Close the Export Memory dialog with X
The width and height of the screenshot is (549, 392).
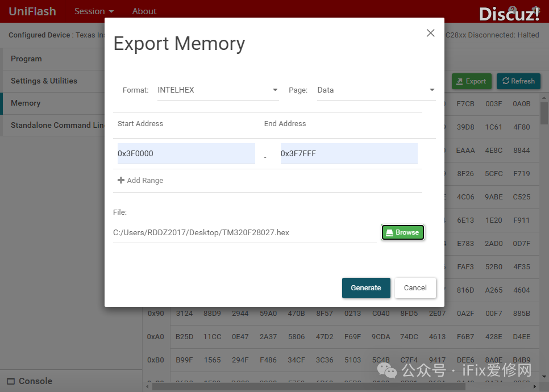[x=430, y=33]
